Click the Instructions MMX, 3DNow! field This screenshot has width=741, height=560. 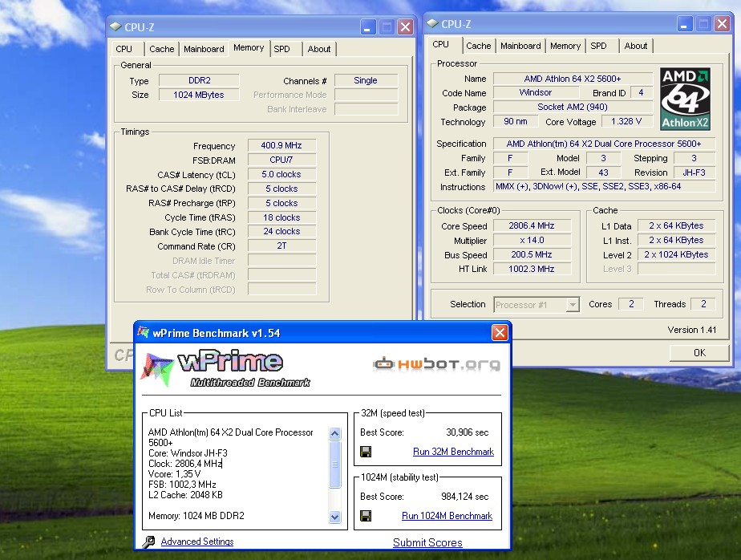tap(605, 186)
